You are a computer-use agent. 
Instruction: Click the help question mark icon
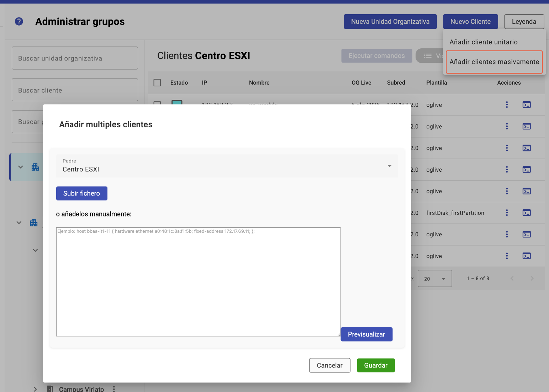click(x=19, y=22)
